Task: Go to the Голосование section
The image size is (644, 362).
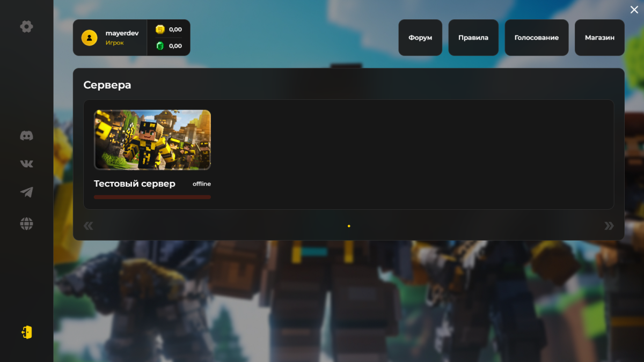Action: pyautogui.click(x=536, y=38)
